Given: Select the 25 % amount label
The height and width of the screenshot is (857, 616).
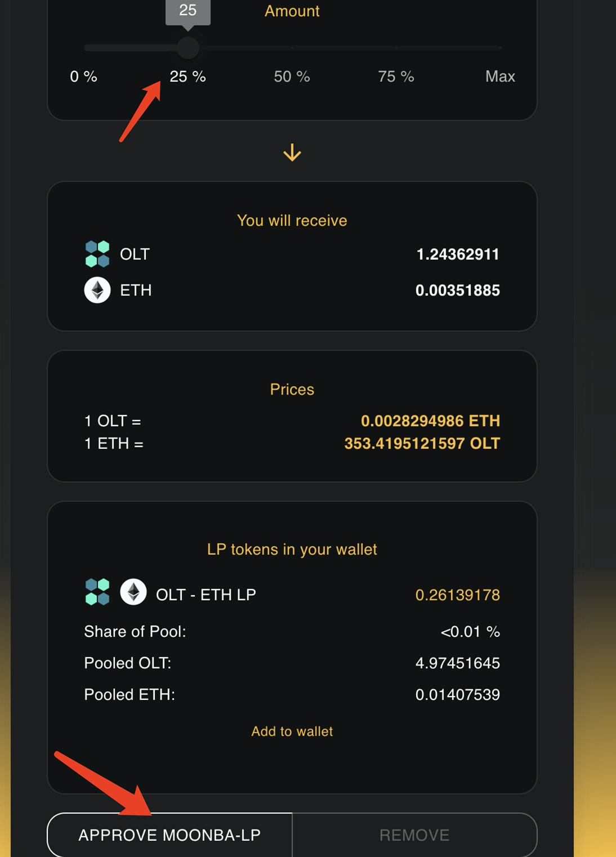Looking at the screenshot, I should click(x=188, y=77).
